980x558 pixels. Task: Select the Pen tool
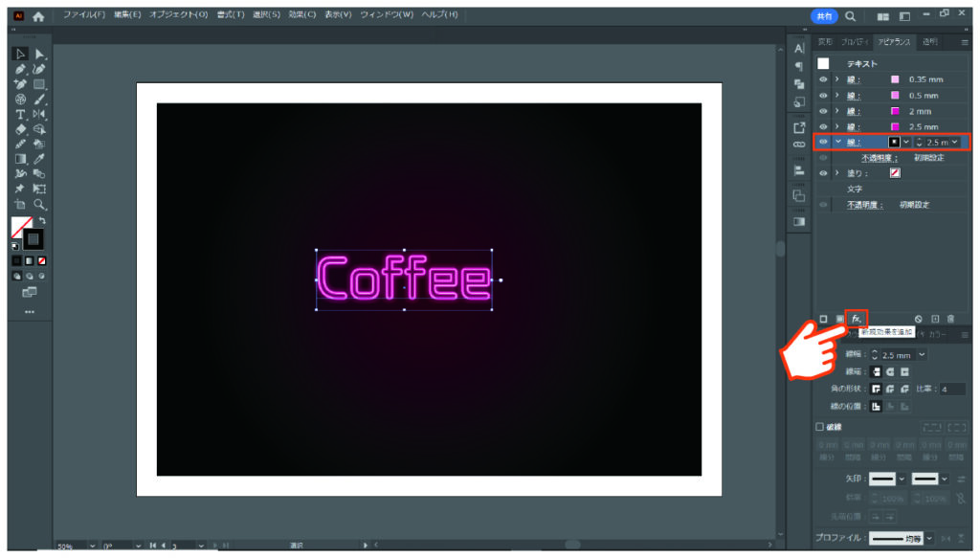click(x=20, y=69)
